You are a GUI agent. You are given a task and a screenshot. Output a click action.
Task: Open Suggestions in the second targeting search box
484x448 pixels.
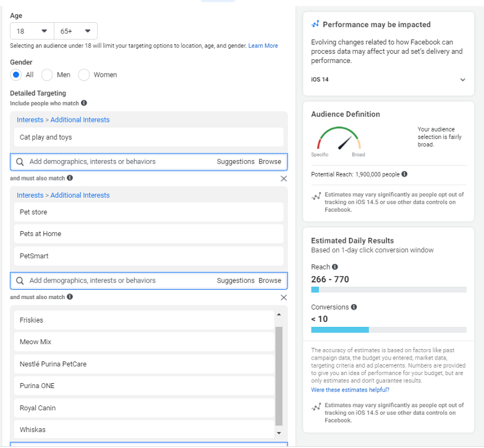236,281
